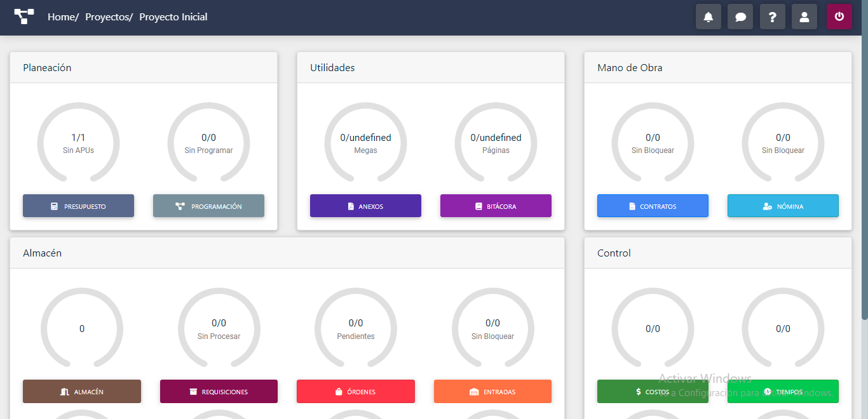868x419 pixels.
Task: Click the Requisiciones button
Action: (x=219, y=392)
